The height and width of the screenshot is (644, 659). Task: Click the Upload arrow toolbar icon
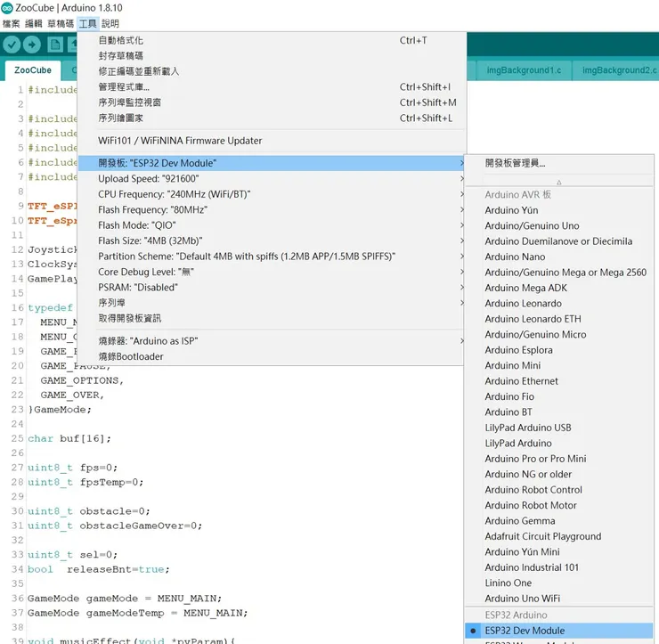pos(32,45)
